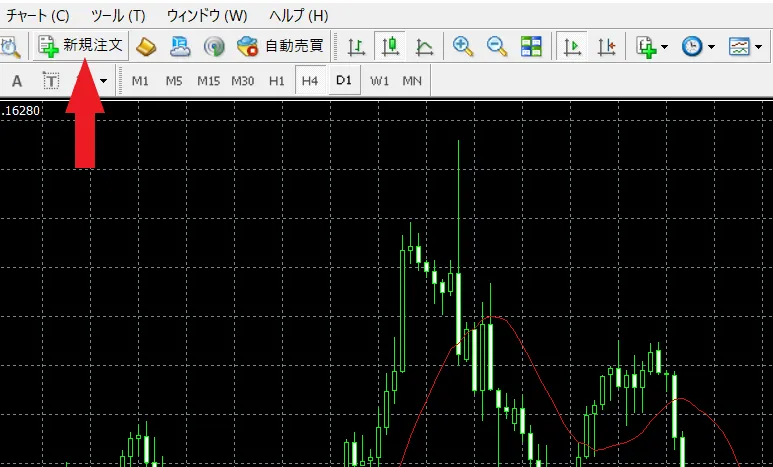Select the text tool A
This screenshot has width=773, height=467.
tap(17, 80)
